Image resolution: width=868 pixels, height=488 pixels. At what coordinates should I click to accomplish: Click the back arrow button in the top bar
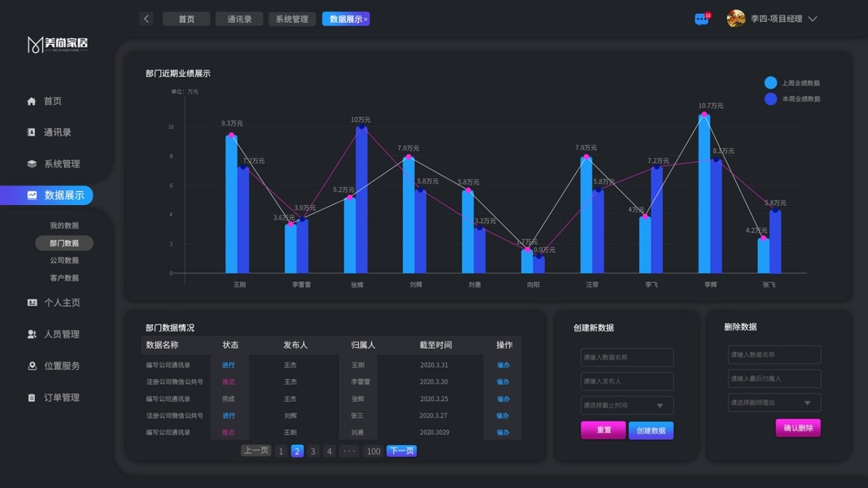[146, 19]
